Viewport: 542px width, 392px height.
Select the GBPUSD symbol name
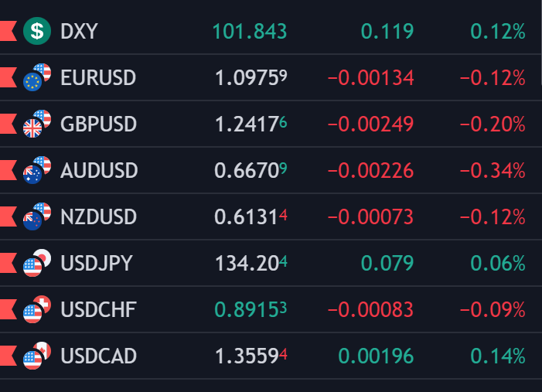(98, 124)
